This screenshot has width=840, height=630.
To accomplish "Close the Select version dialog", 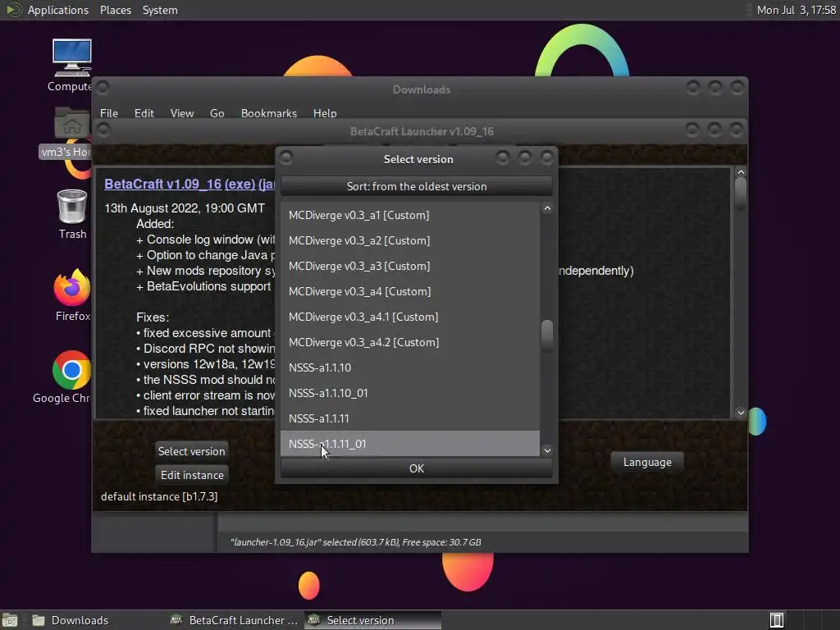I will point(546,157).
